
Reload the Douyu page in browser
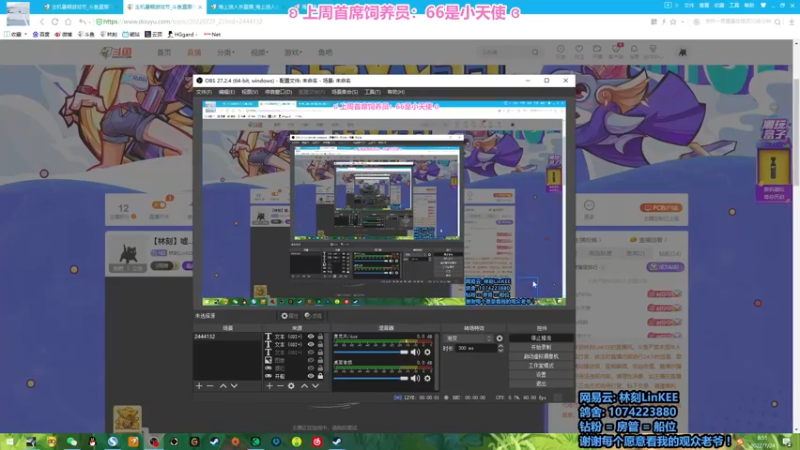(x=55, y=22)
